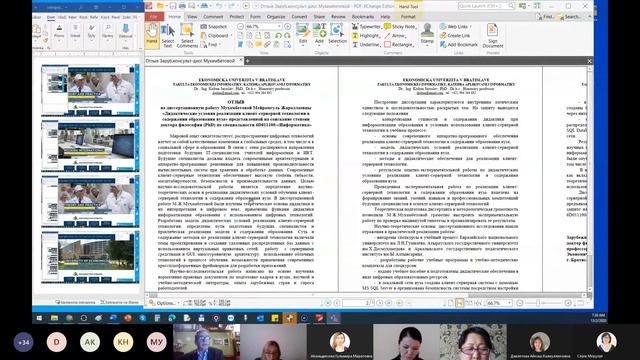Viewport: 640px width, 360px height.
Task: Switch to the View ribbon tab
Action: (x=192, y=17)
